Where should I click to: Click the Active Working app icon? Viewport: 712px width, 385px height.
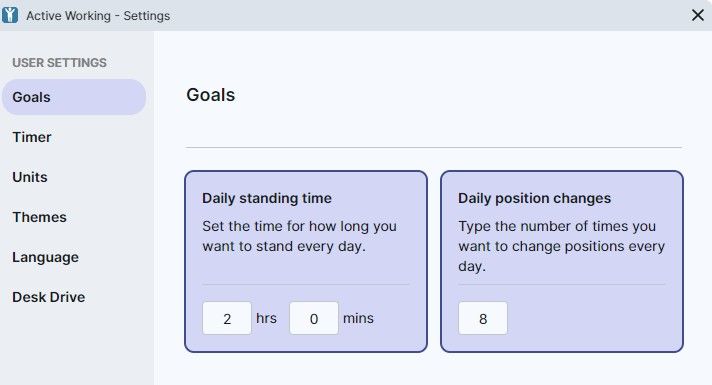(x=10, y=15)
